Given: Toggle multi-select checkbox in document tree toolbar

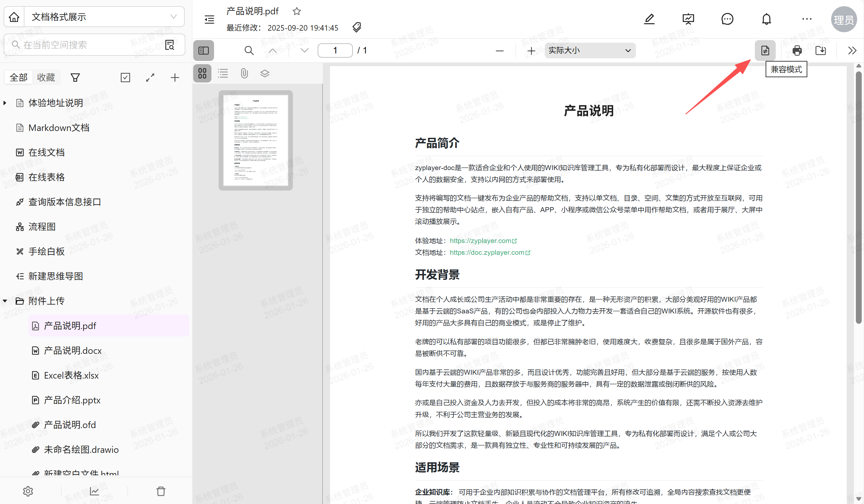Looking at the screenshot, I should pos(125,78).
